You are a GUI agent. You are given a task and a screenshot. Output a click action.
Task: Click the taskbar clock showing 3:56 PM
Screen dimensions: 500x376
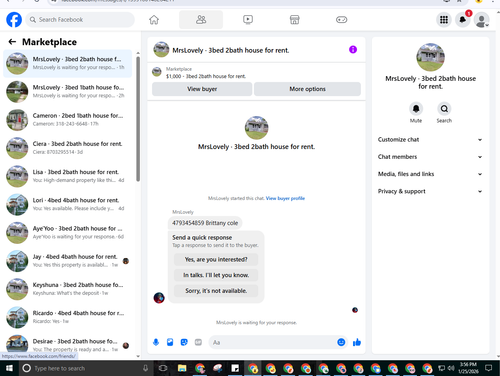tap(468, 368)
